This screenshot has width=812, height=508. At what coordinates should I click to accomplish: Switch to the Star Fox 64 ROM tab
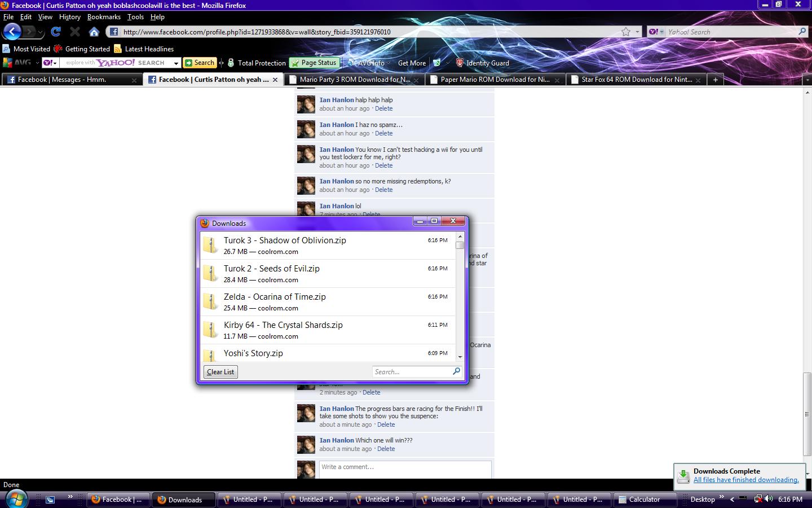pyautogui.click(x=636, y=80)
